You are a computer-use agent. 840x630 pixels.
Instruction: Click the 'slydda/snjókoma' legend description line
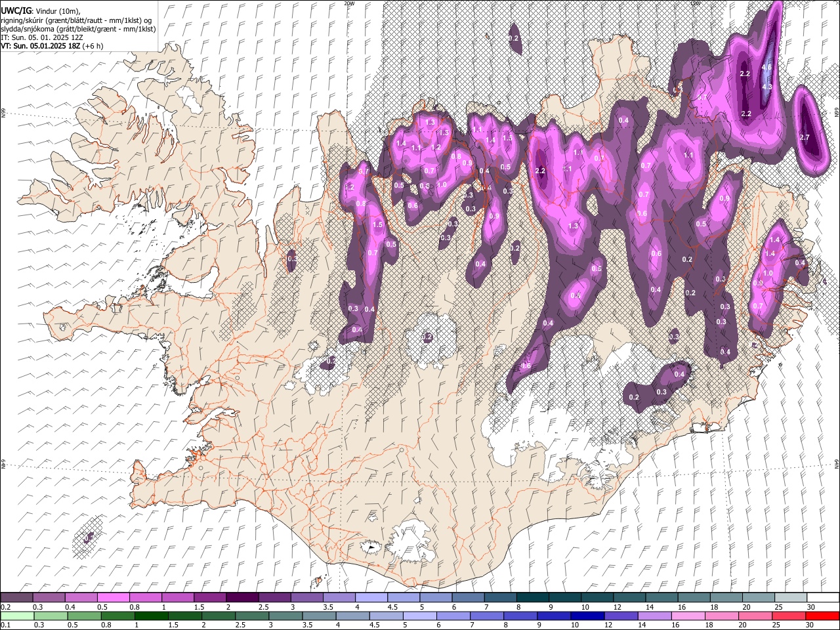[78, 30]
